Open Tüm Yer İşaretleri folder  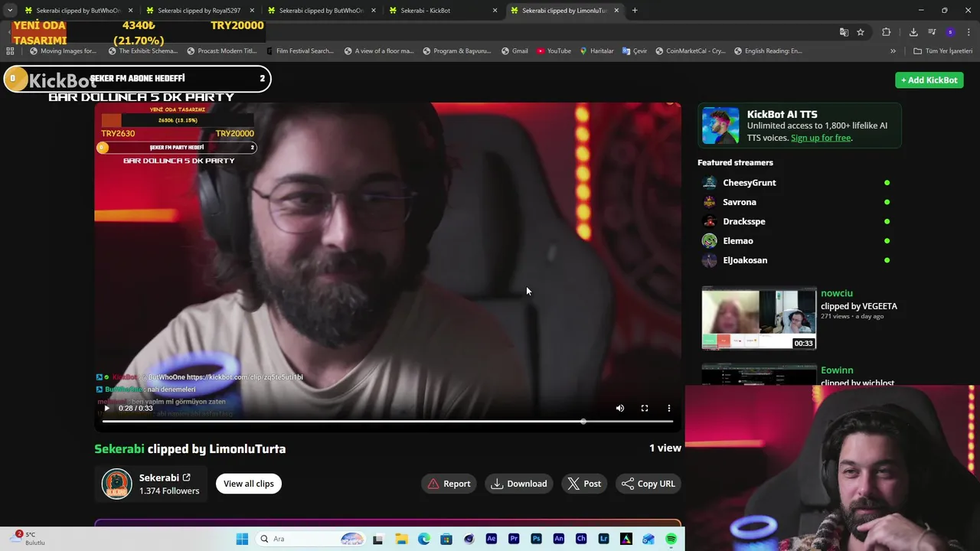tap(943, 51)
